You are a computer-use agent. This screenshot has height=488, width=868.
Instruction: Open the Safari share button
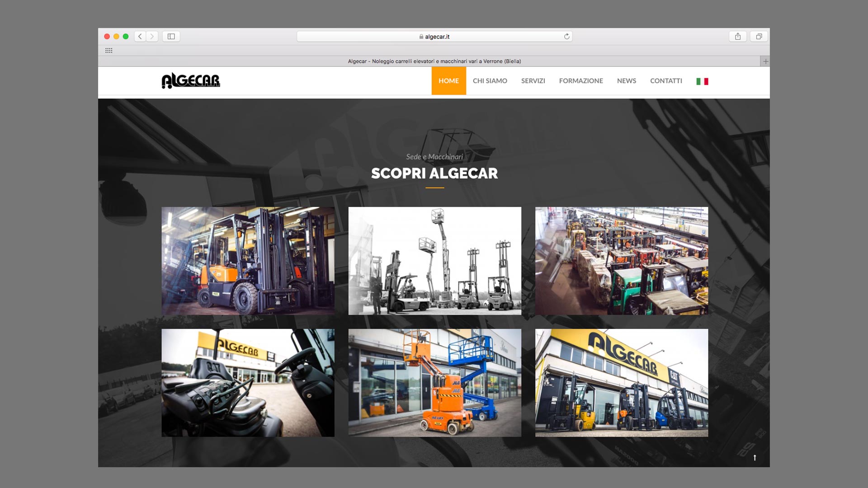[x=738, y=37]
